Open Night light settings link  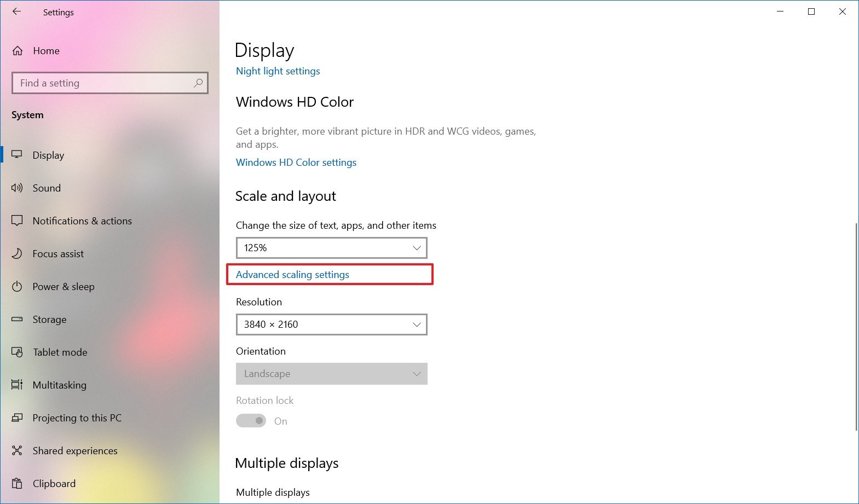pyautogui.click(x=278, y=71)
